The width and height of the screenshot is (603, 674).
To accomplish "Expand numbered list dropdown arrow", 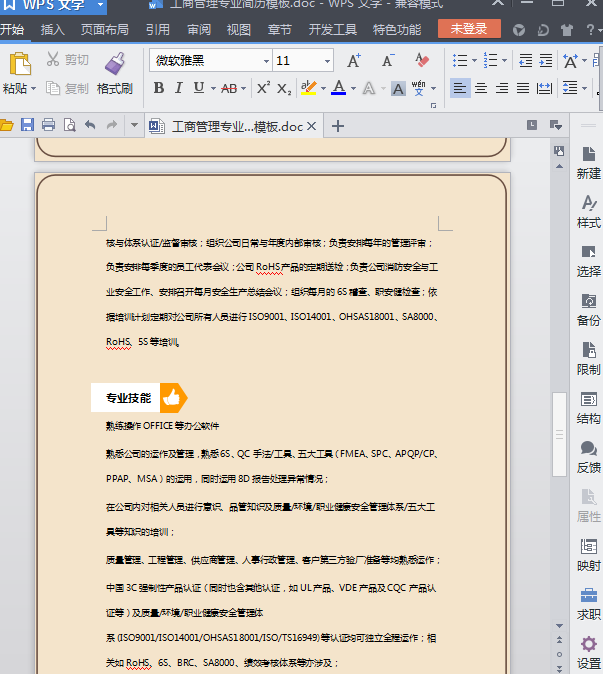I will pos(504,61).
